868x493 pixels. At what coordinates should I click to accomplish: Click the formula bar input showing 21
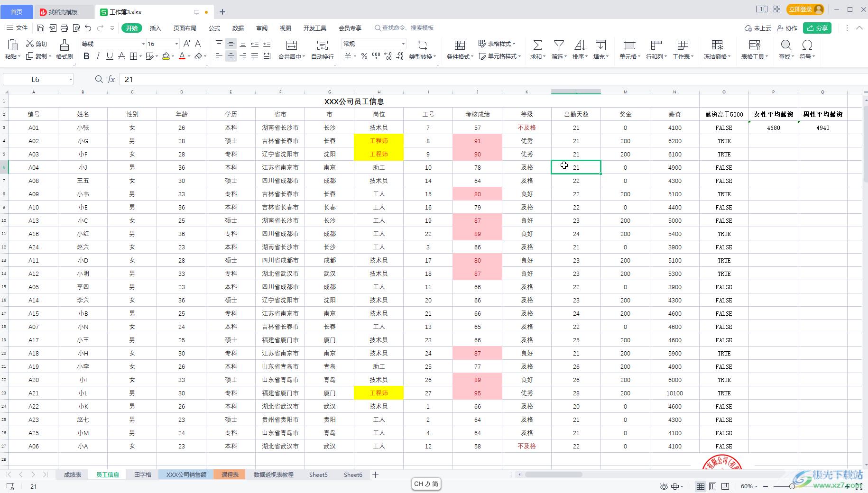(493, 79)
